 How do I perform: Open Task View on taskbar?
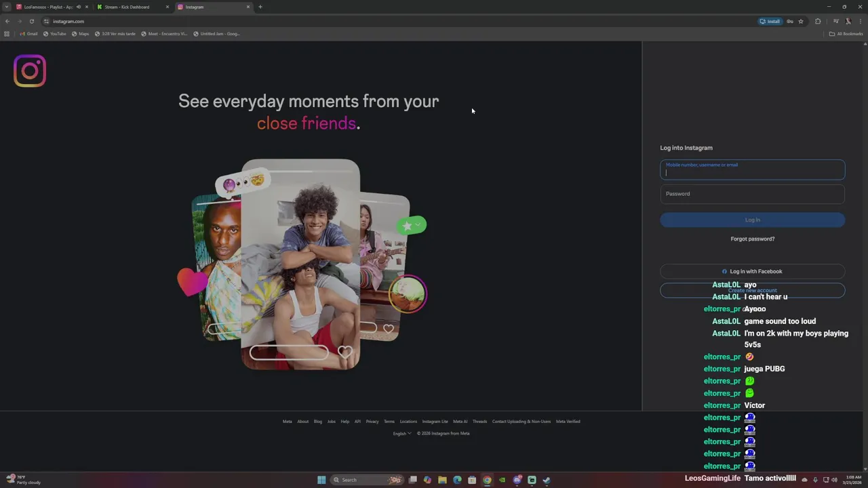[412, 480]
